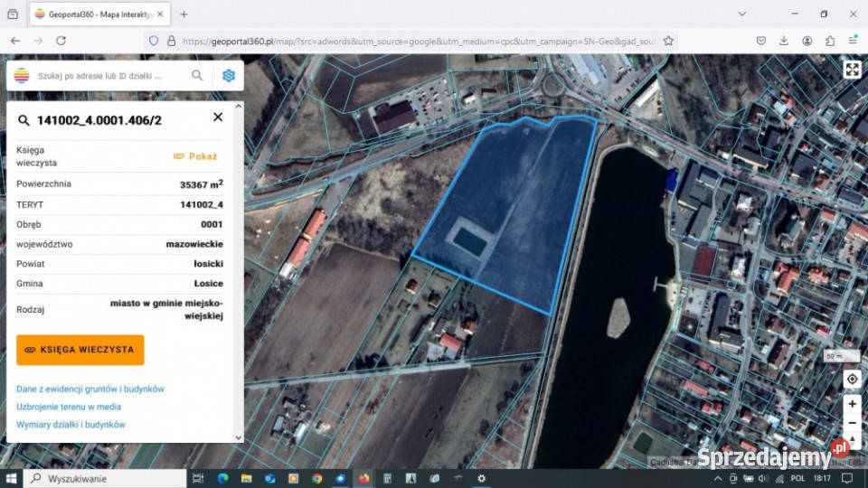Open browser downloads
The width and height of the screenshot is (868, 488).
pyautogui.click(x=784, y=41)
